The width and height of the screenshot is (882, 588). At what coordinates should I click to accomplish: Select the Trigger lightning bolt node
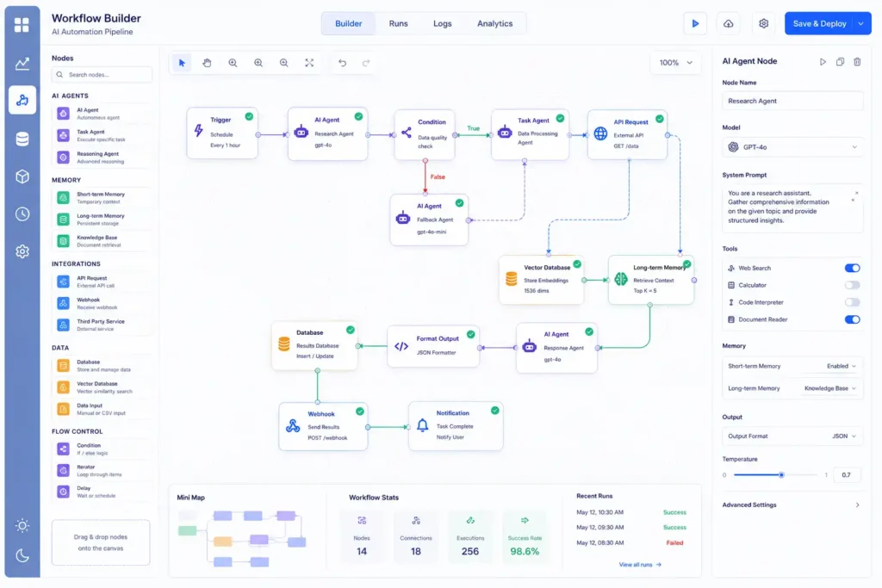tap(222, 133)
